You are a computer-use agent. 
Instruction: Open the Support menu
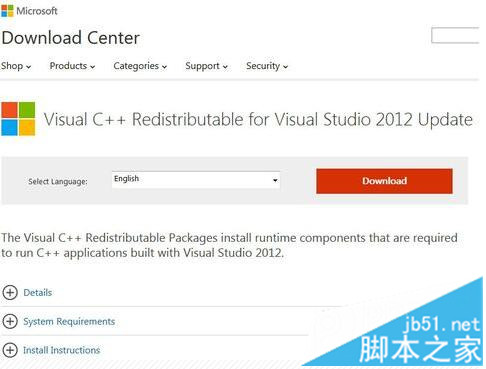206,66
